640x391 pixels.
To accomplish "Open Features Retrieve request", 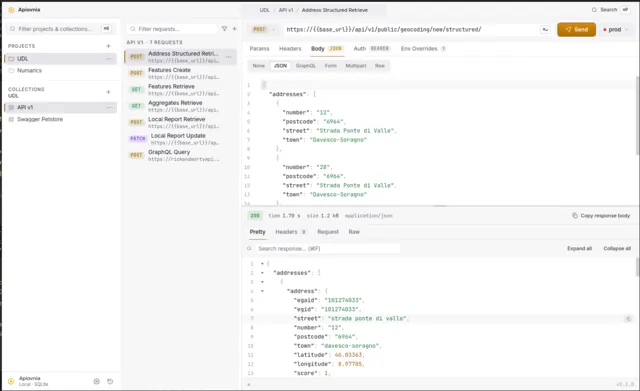I will 180,89.
